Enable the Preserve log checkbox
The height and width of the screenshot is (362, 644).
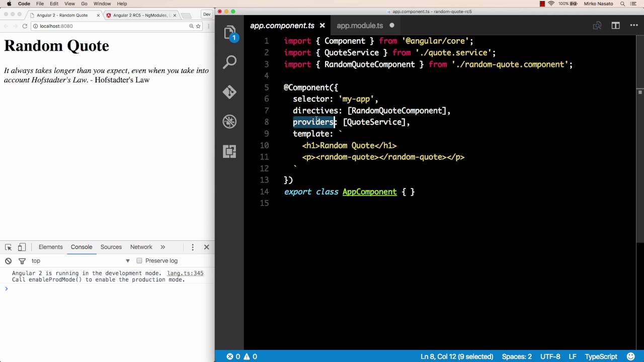(139, 261)
